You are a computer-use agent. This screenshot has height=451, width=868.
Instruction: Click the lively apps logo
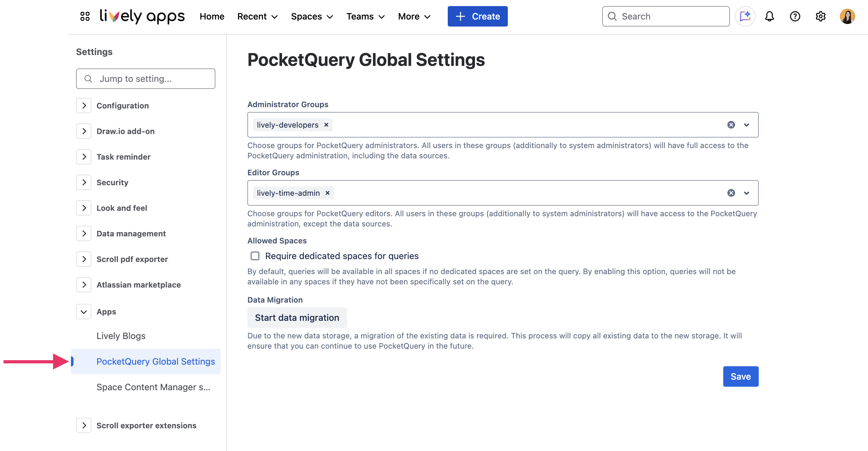pos(142,16)
